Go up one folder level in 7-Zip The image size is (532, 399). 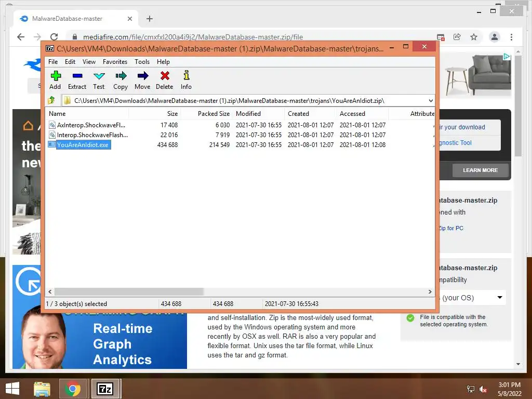click(x=51, y=100)
